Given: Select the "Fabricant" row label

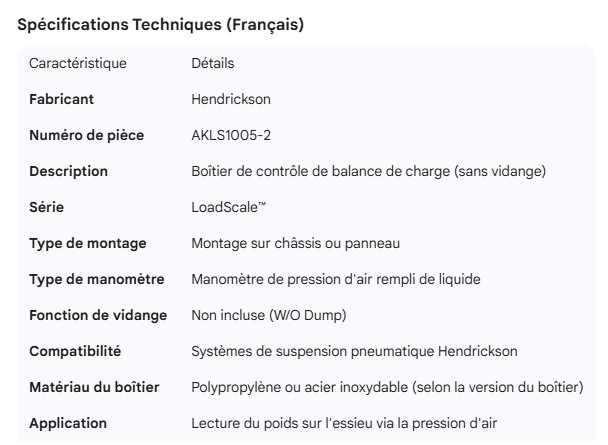Looking at the screenshot, I should tap(62, 99).
